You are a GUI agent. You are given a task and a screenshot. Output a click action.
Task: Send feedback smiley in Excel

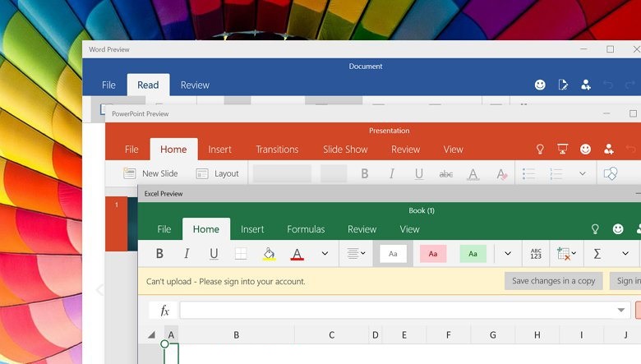point(618,229)
